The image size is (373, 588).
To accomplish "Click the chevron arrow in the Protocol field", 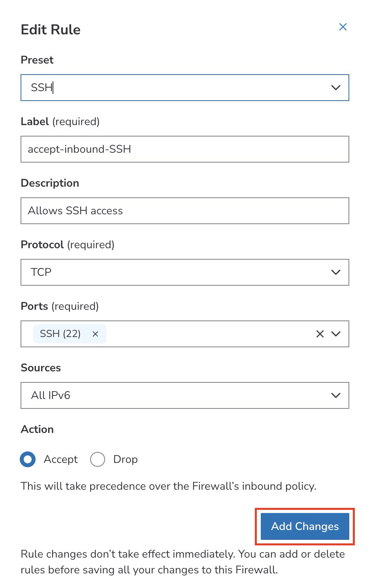I will click(x=335, y=272).
